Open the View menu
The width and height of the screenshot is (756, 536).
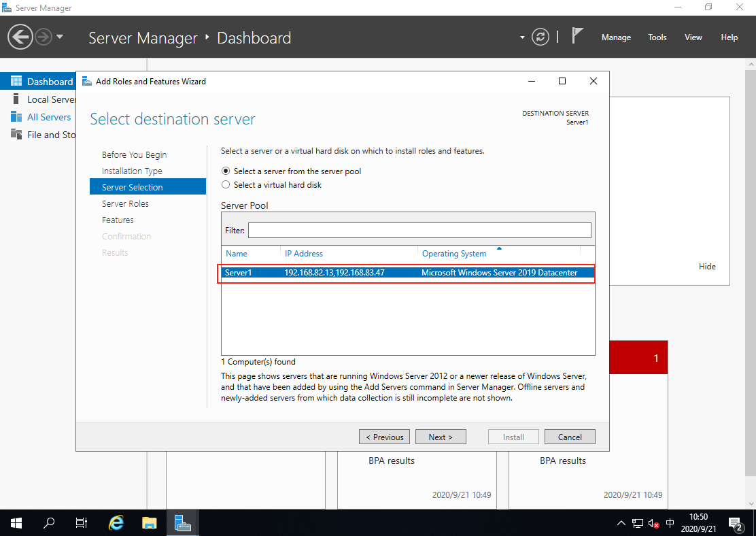click(693, 37)
